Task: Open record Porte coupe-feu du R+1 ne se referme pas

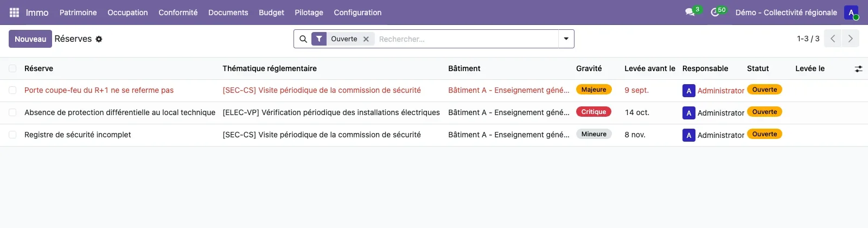Action: pos(99,90)
